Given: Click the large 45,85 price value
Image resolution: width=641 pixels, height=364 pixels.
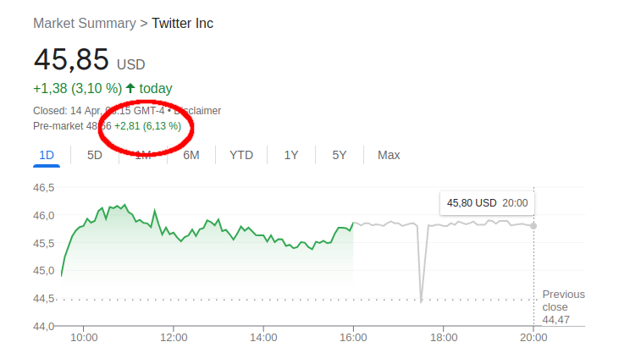Looking at the screenshot, I should point(71,60).
